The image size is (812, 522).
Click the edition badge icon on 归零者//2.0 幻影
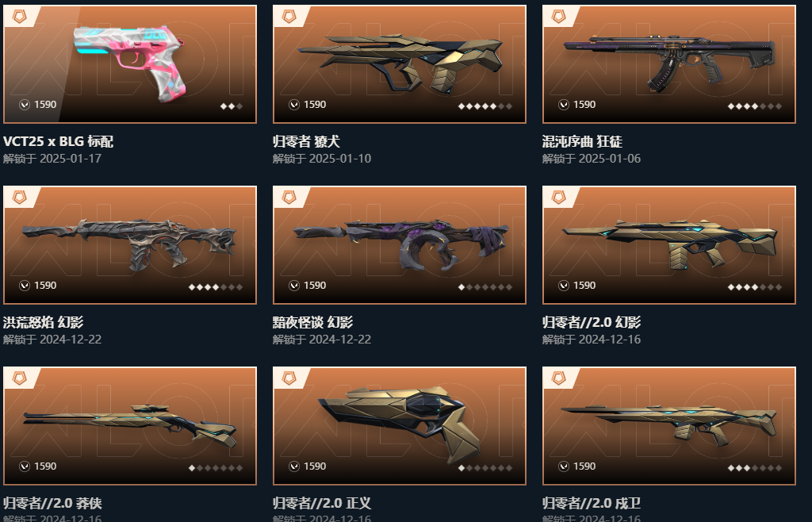558,198
